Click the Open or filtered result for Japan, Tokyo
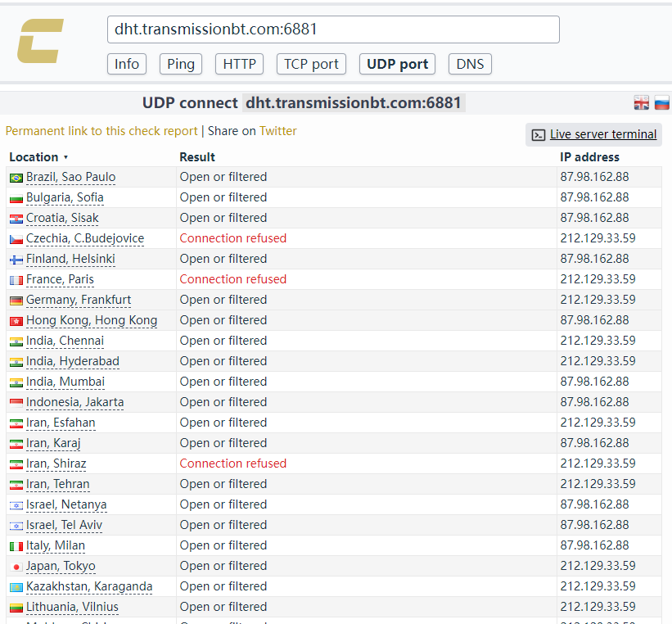This screenshot has height=624, width=672. [223, 566]
